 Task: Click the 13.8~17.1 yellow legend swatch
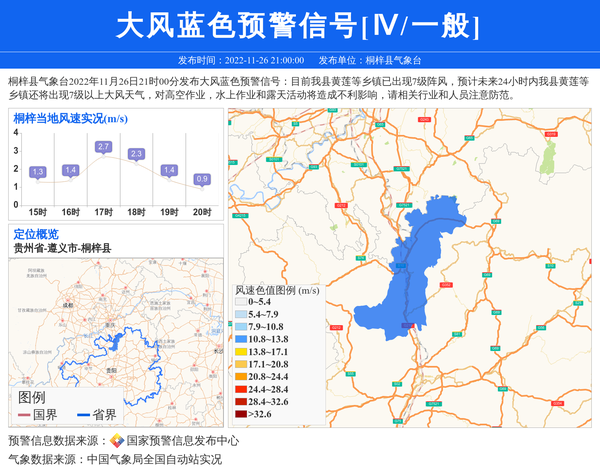240,352
